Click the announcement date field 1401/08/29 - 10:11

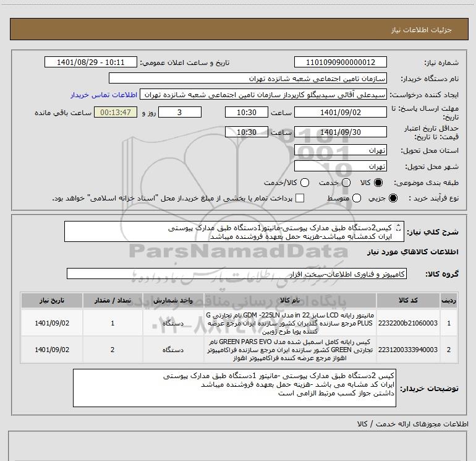pos(91,62)
